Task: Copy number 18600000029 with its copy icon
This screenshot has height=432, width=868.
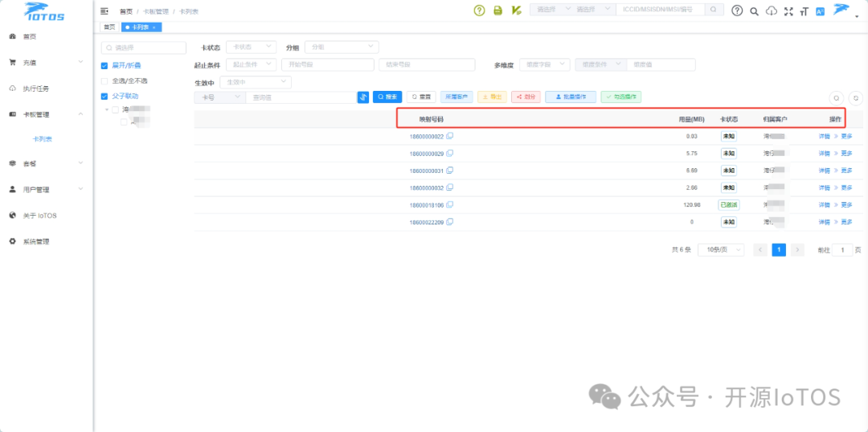Action: pos(450,153)
